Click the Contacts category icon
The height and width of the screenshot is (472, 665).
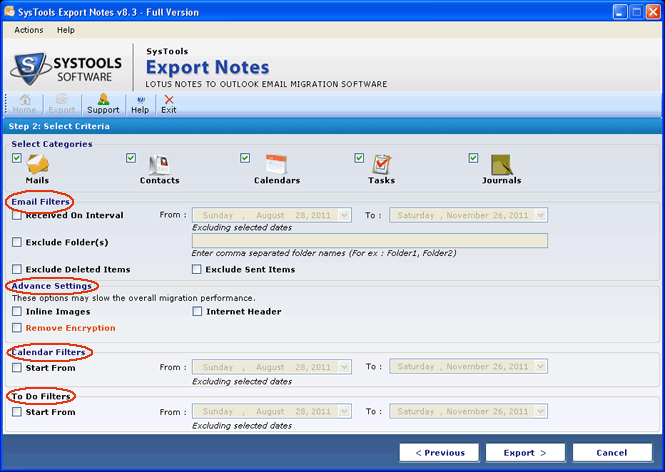click(x=159, y=165)
